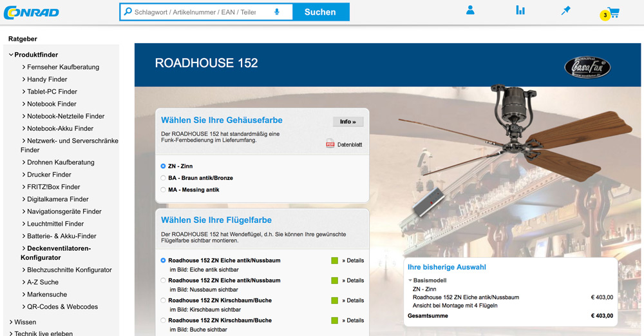This screenshot has height=336, width=644.
Task: Click the Ratgeber heading
Action: [x=23, y=39]
